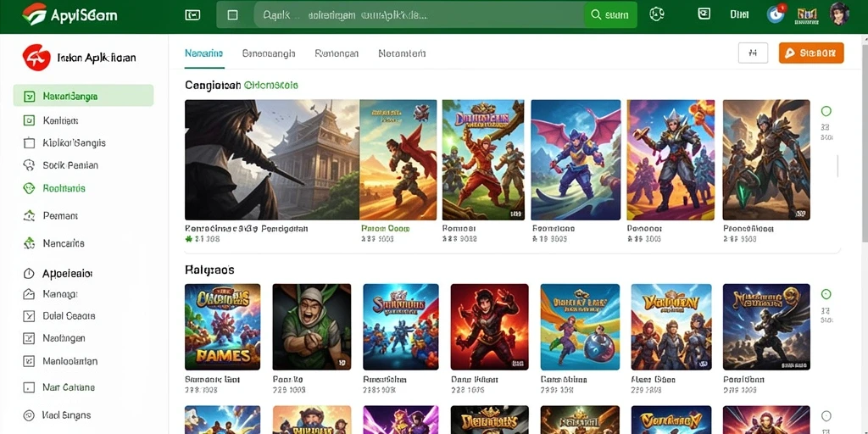Click the ApyiSCom logo in the header

(x=70, y=15)
